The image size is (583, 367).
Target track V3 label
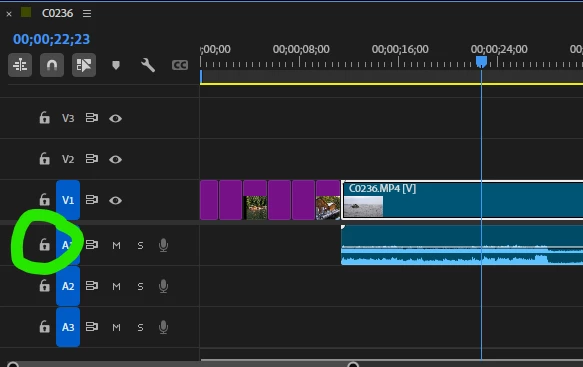68,118
